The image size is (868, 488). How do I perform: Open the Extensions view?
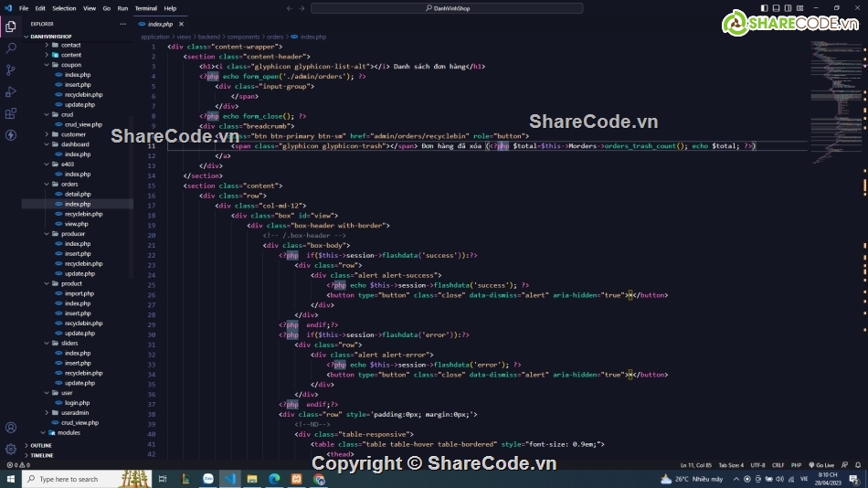click(11, 113)
